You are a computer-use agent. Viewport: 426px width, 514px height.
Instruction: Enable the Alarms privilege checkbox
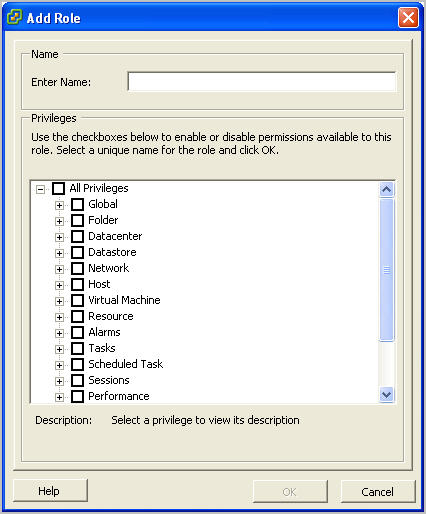[x=77, y=332]
